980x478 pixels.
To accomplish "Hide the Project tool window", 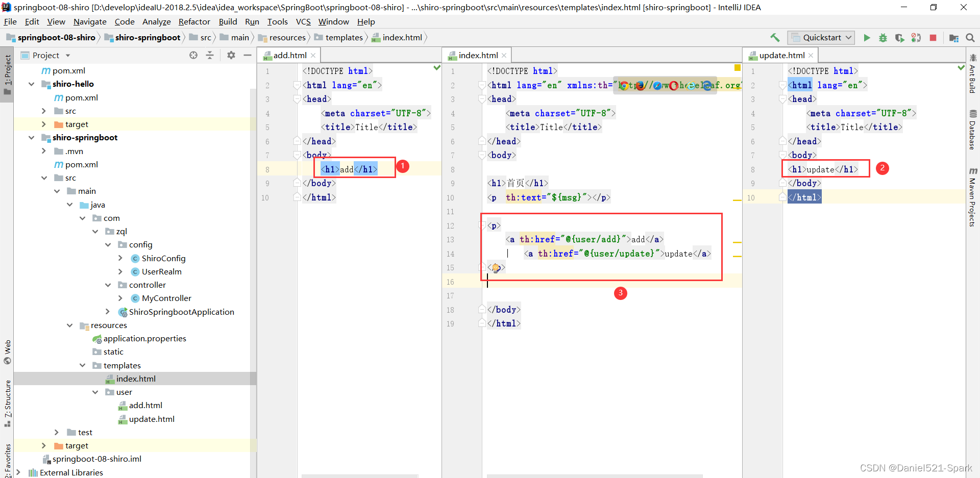I will coord(248,55).
